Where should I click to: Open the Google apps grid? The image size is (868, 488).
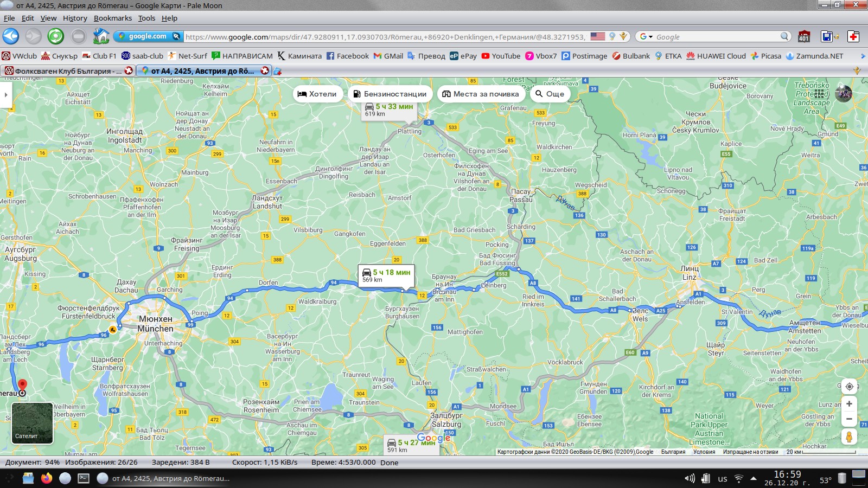tap(820, 94)
